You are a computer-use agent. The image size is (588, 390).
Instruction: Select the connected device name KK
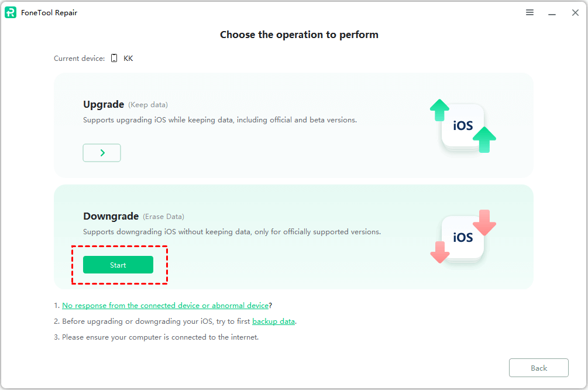click(128, 59)
